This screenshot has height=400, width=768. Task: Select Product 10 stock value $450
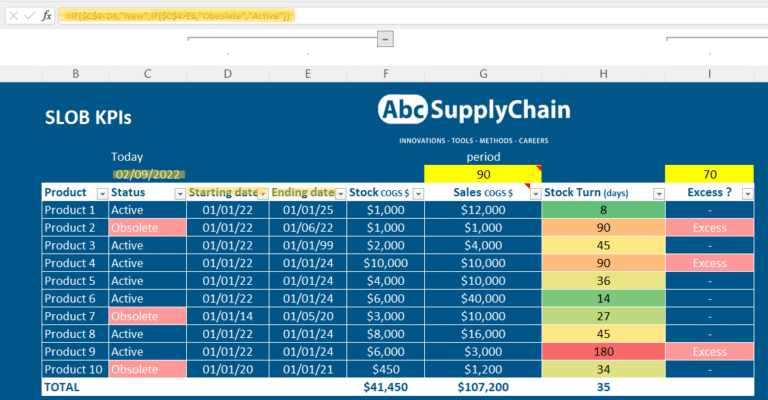pos(385,369)
